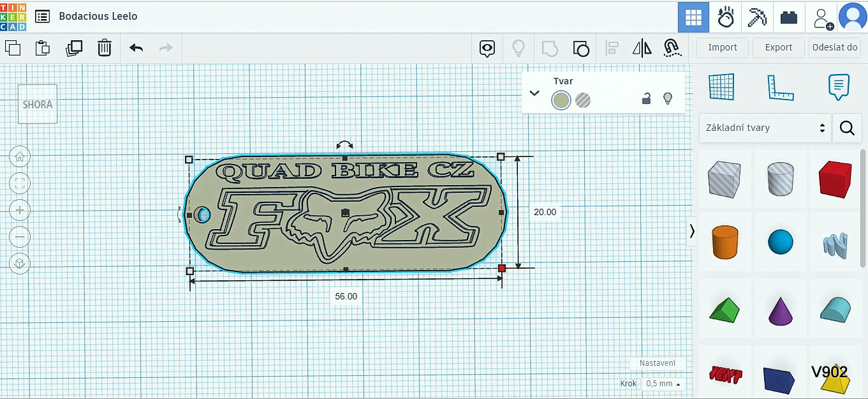Select the Workplane tool icon
Image resolution: width=868 pixels, height=399 pixels.
[722, 87]
